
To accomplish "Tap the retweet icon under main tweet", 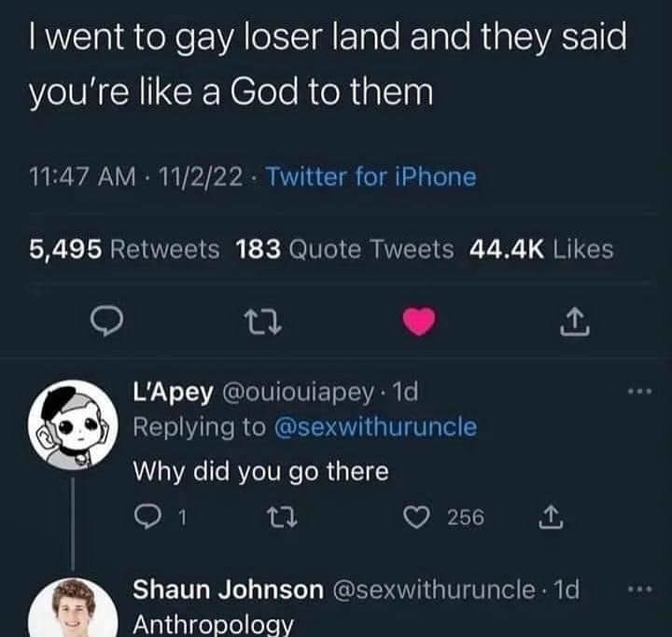I will click(262, 322).
